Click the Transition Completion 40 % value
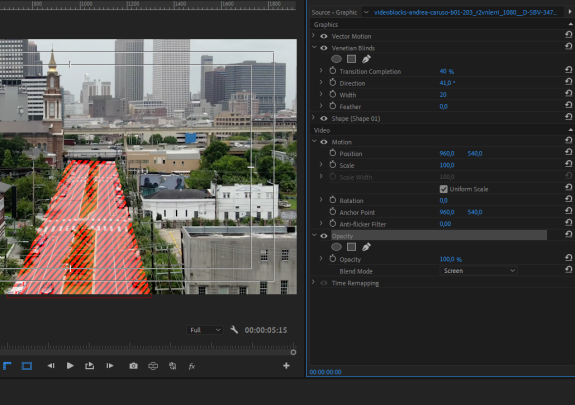 [x=447, y=71]
